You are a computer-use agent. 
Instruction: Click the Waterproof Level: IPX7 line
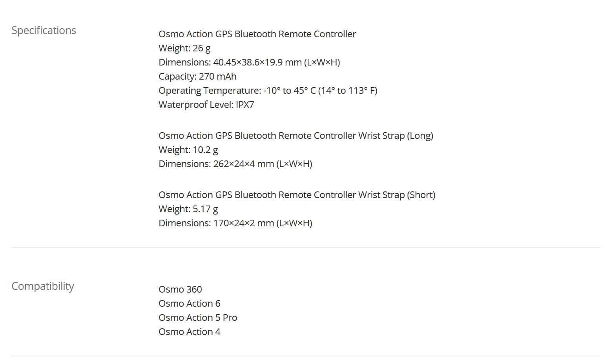[206, 105]
